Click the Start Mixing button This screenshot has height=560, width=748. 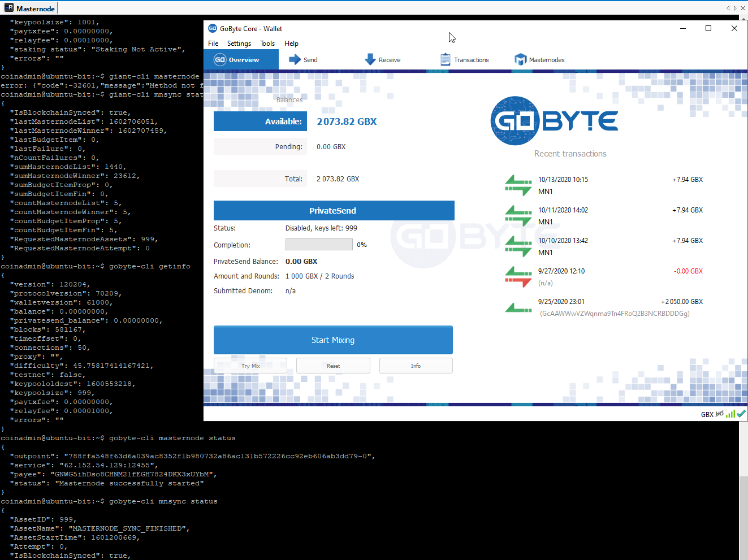(333, 340)
